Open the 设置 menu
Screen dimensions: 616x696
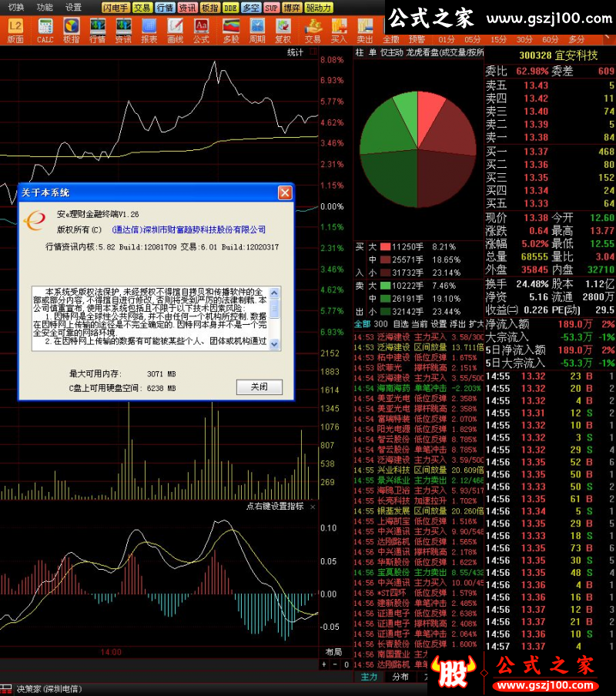click(73, 7)
